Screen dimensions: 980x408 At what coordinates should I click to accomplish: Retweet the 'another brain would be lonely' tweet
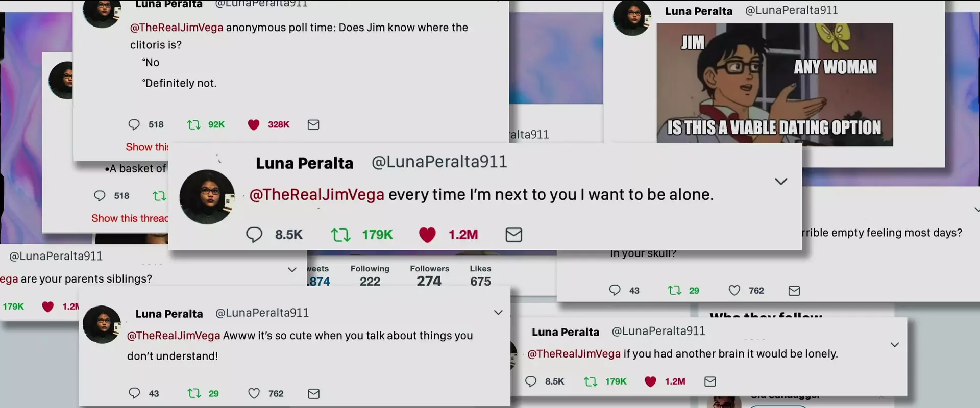(591, 381)
